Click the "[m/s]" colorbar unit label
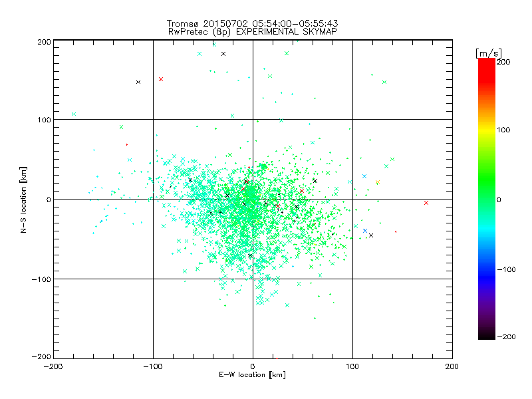The width and height of the screenshot is (532, 399). tap(489, 53)
